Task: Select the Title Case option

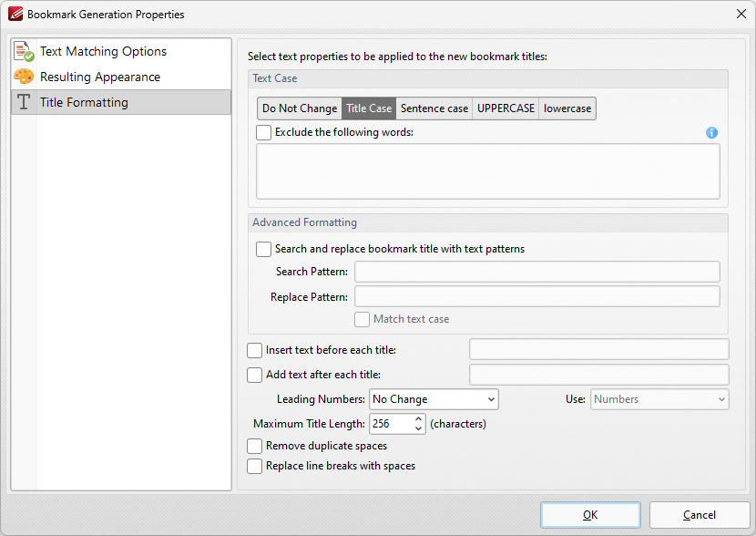Action: coord(369,108)
